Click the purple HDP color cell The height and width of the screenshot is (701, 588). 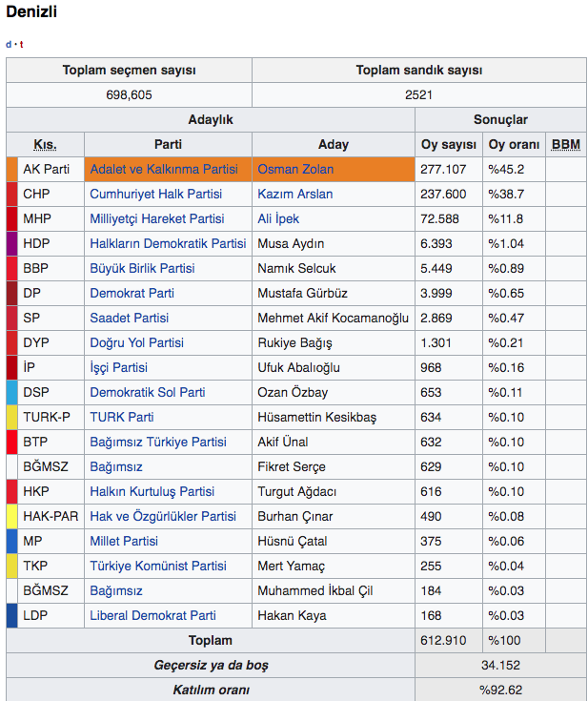[x=11, y=244]
